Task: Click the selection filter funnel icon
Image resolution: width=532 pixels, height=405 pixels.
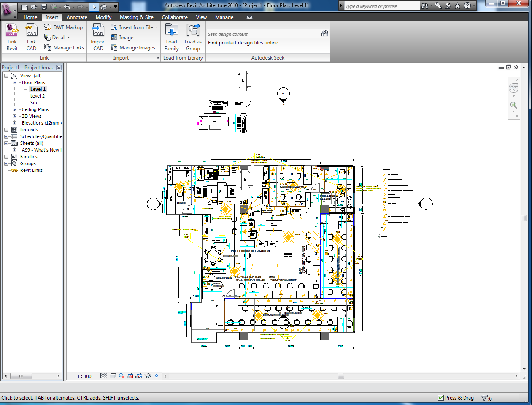Action: point(484,398)
